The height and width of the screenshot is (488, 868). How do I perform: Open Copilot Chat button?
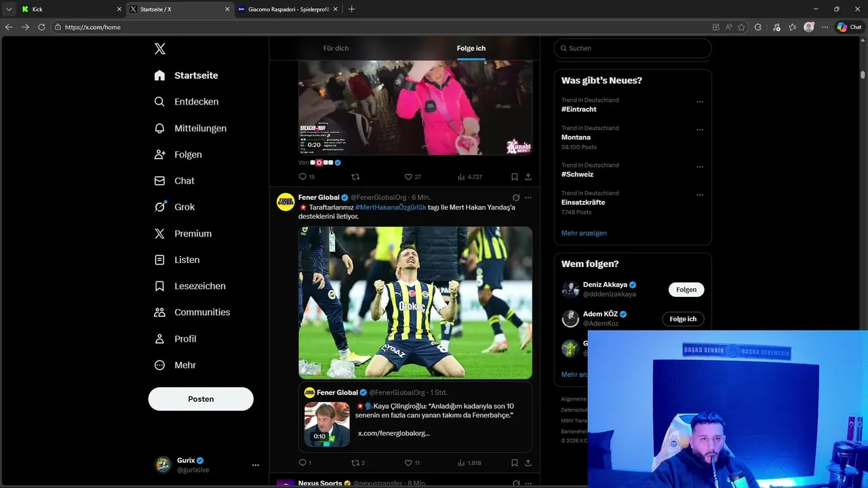[850, 27]
